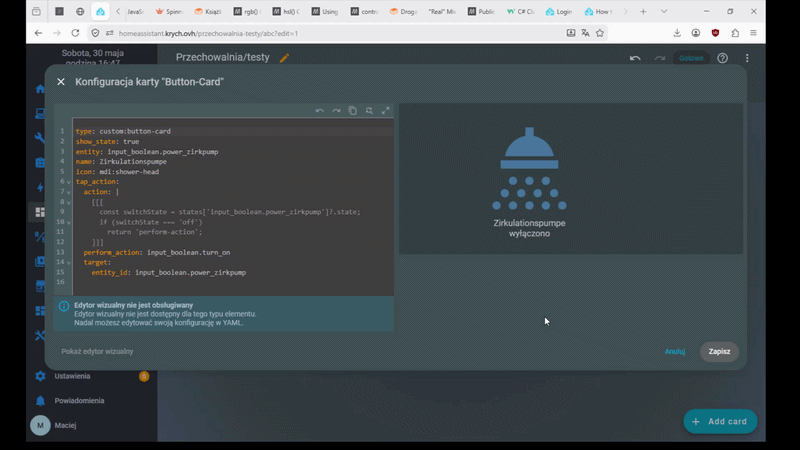Fold the if statement on line 10
Image resolution: width=800 pixels, height=450 pixels.
(x=69, y=222)
